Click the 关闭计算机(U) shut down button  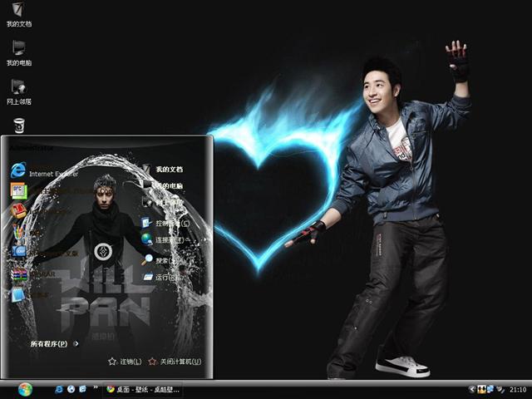pos(175,362)
